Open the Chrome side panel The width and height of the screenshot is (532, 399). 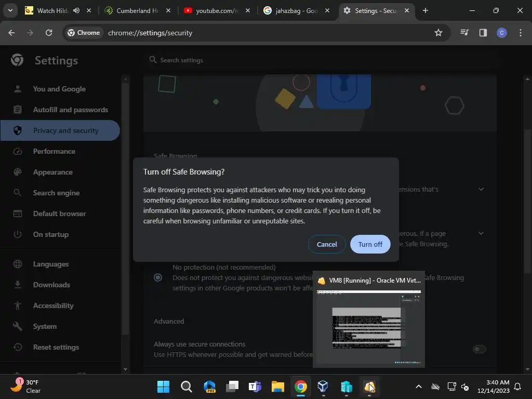click(x=483, y=33)
